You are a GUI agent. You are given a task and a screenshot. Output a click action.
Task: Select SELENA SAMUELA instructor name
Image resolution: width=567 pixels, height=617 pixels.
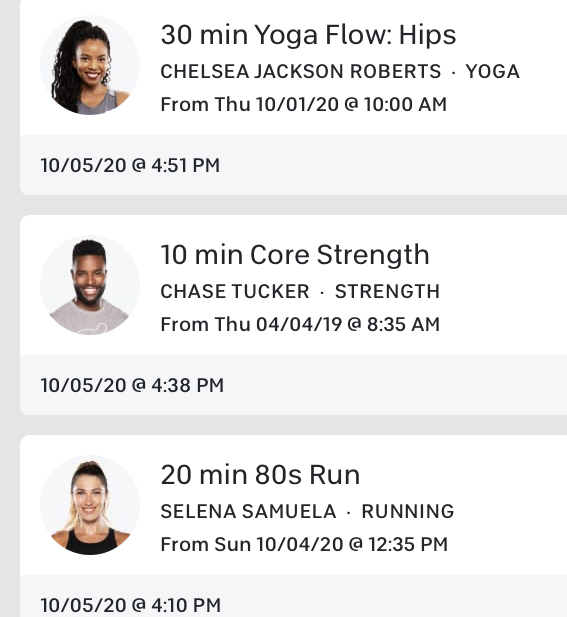tap(248, 512)
